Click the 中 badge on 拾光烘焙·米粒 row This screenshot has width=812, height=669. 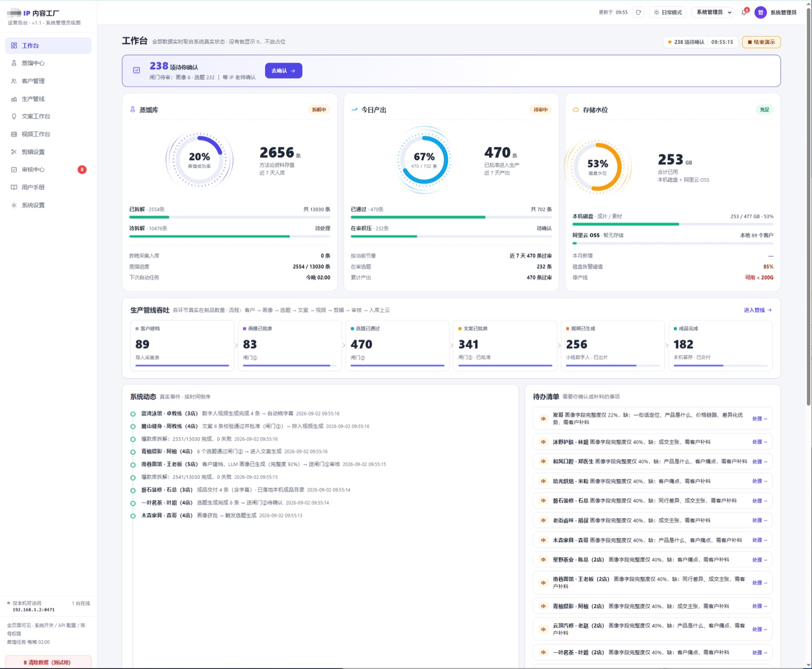coord(543,481)
